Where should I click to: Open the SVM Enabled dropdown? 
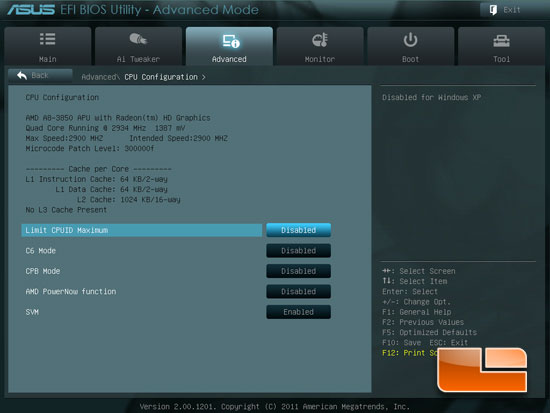[299, 312]
